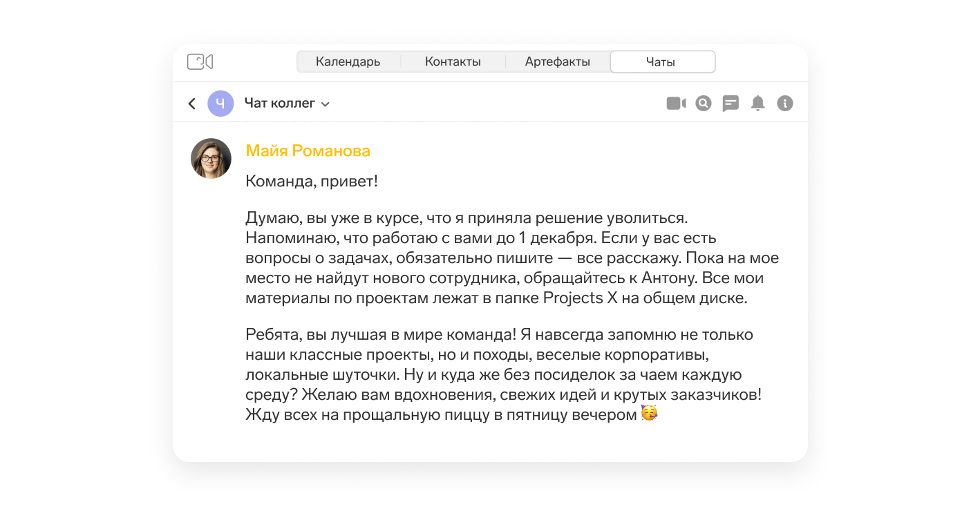Toggle chat notifications bell

(x=758, y=104)
